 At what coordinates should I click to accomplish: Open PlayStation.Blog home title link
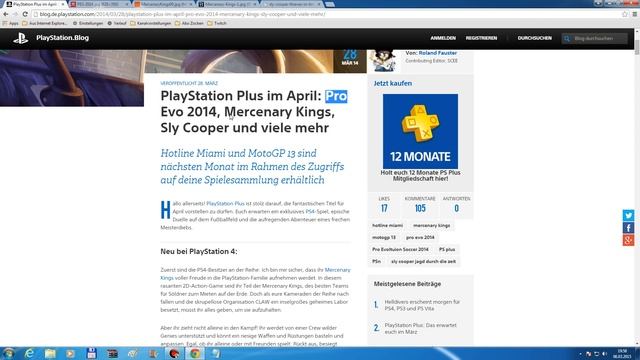tap(62, 38)
